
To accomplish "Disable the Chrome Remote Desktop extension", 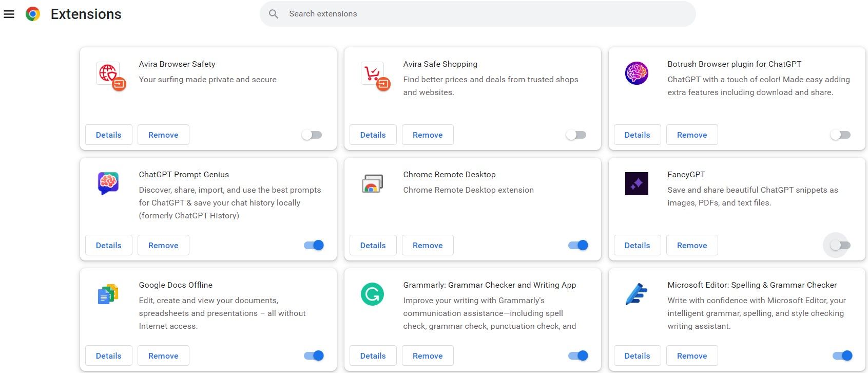I will click(578, 246).
